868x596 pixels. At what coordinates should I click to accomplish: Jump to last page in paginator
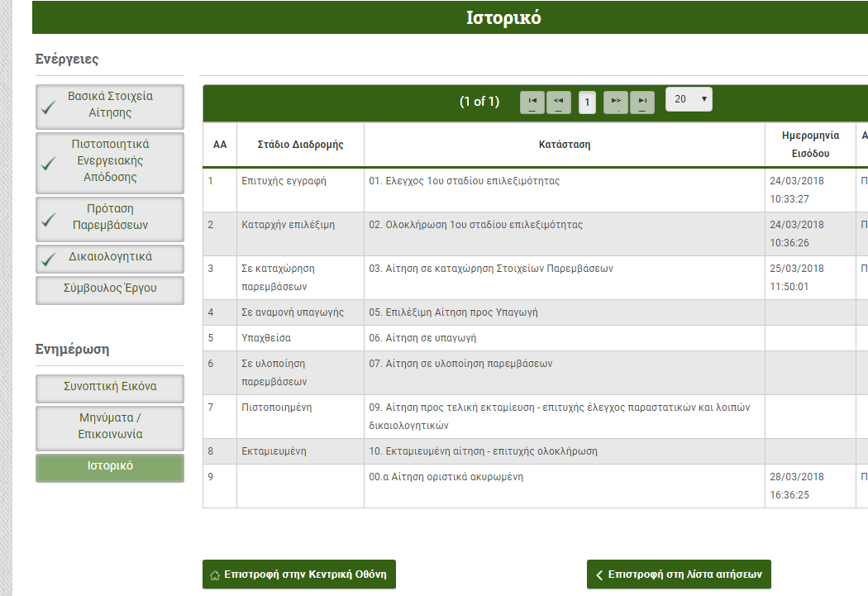click(x=642, y=102)
